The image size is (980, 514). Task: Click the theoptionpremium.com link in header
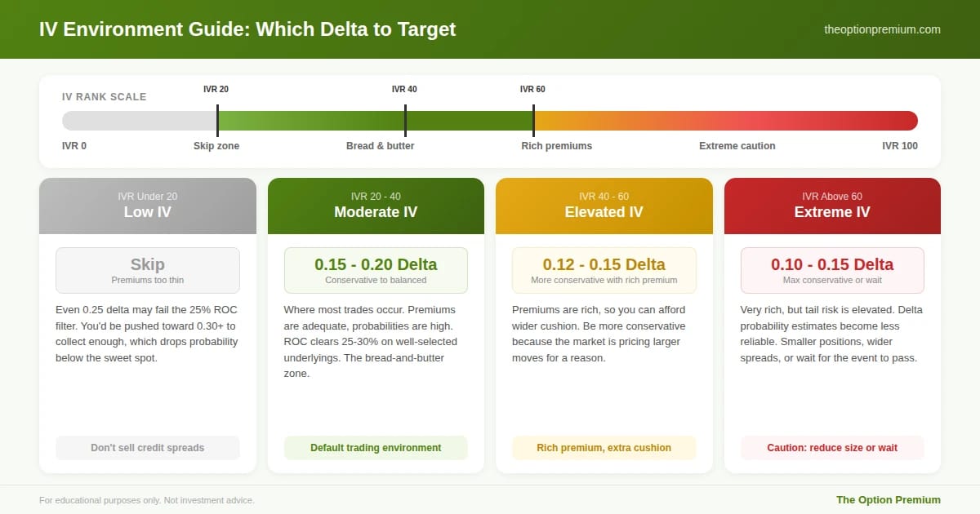[882, 29]
